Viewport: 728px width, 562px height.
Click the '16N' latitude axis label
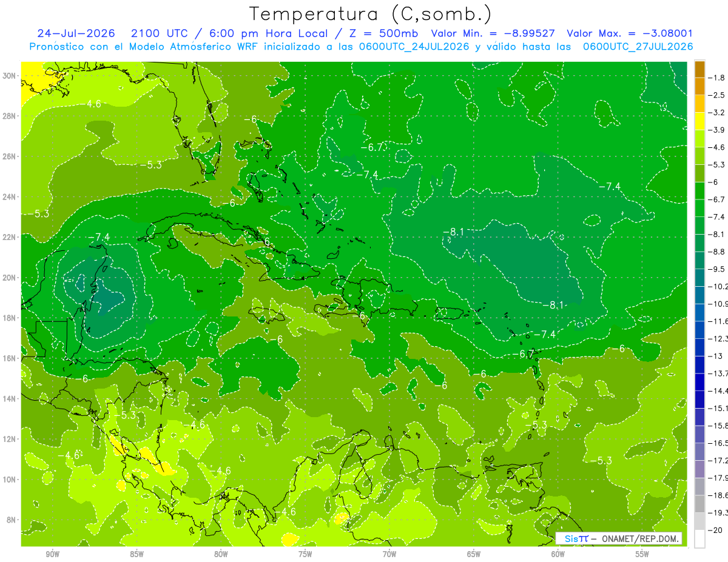point(10,358)
